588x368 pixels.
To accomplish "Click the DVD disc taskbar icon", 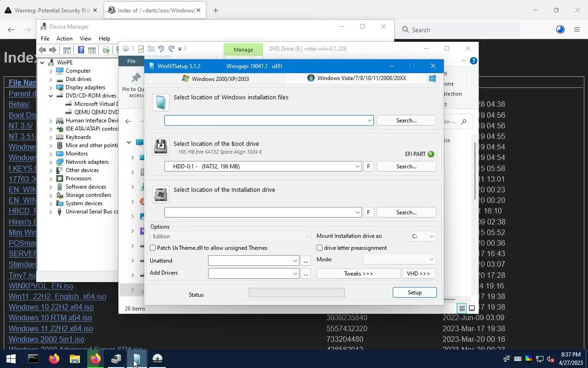I will pyautogui.click(x=157, y=359).
